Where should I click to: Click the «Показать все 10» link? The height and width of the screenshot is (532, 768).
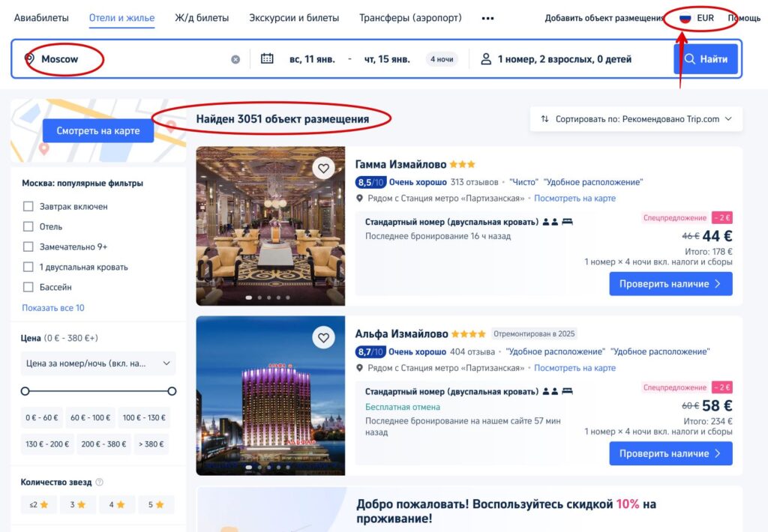pyautogui.click(x=52, y=308)
